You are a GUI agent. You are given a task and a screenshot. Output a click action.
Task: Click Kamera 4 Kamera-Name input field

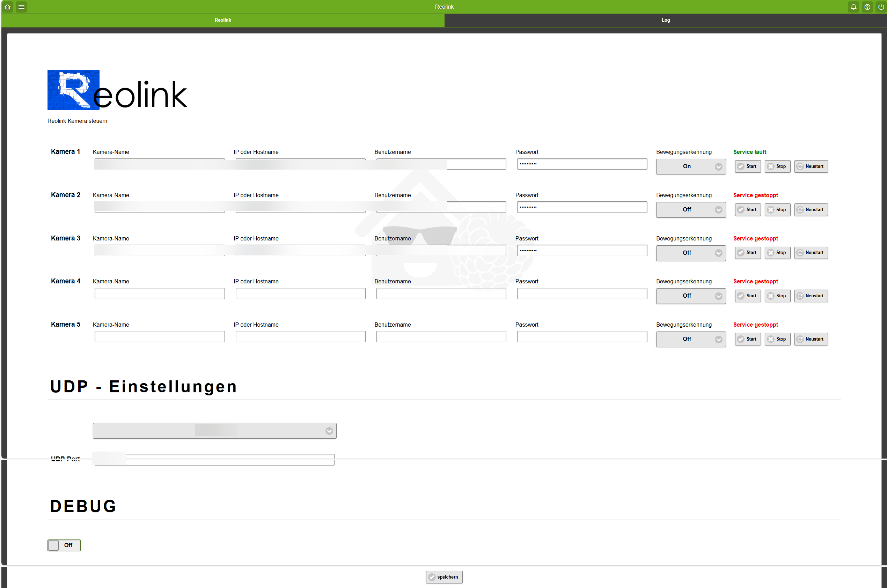[x=160, y=293]
